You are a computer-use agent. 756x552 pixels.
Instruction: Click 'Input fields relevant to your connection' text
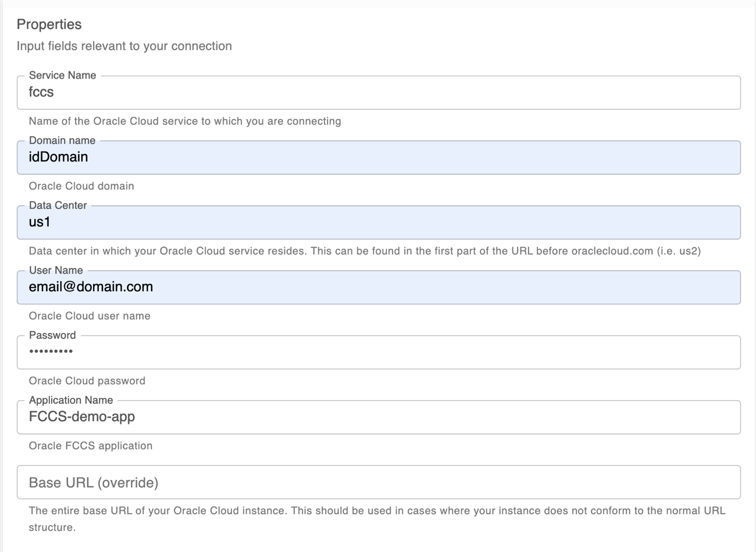124,46
